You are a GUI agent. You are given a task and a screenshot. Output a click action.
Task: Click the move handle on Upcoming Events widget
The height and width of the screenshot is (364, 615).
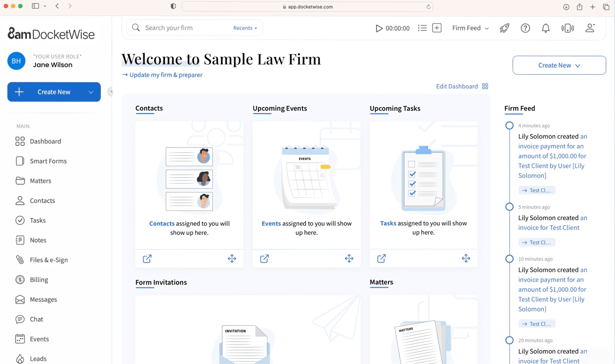[x=349, y=259]
